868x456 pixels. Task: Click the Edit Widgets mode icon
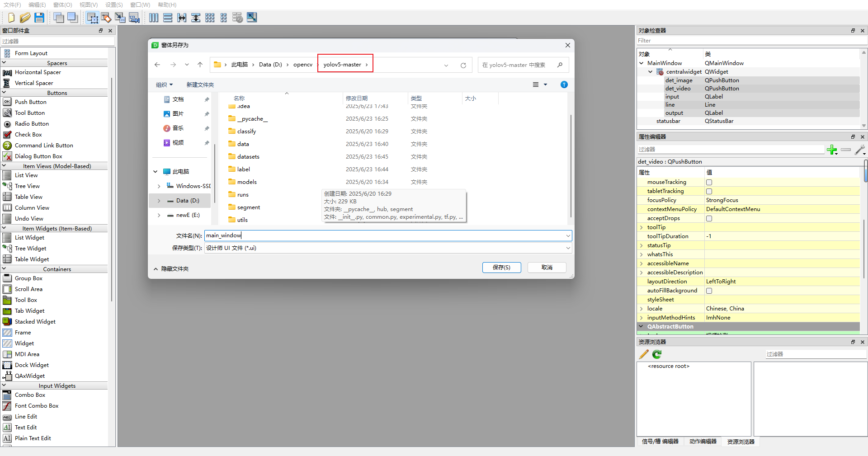click(x=92, y=18)
